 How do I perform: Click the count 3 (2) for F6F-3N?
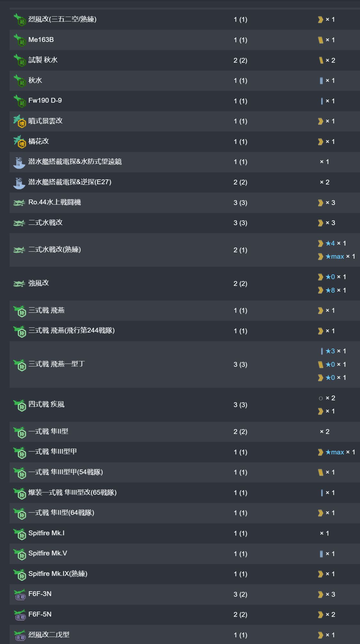click(240, 594)
